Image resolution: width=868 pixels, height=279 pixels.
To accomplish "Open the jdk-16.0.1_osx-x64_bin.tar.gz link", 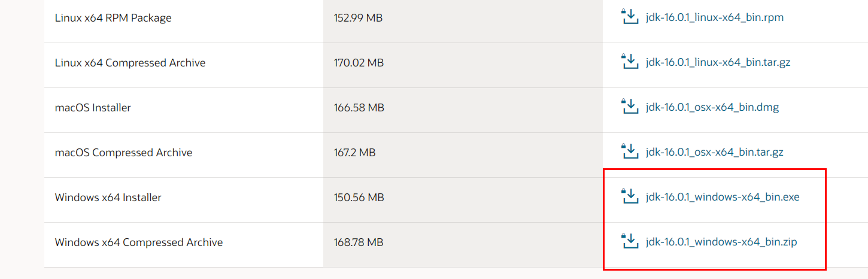I will click(x=714, y=153).
